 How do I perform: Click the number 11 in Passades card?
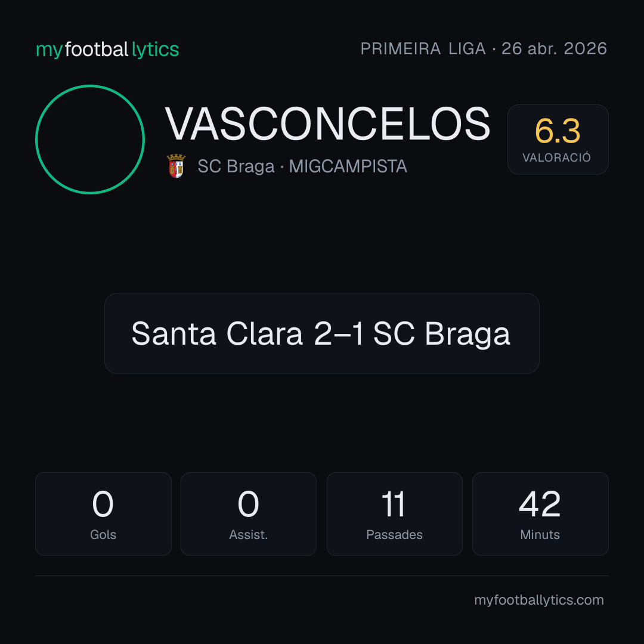[394, 504]
